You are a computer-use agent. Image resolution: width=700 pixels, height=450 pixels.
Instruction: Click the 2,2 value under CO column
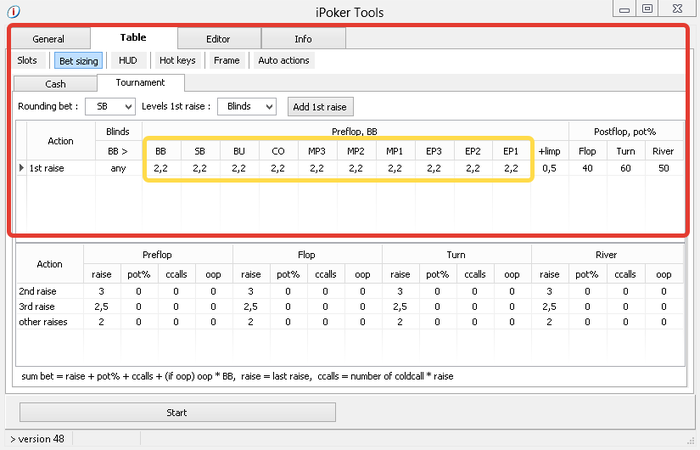click(x=278, y=168)
